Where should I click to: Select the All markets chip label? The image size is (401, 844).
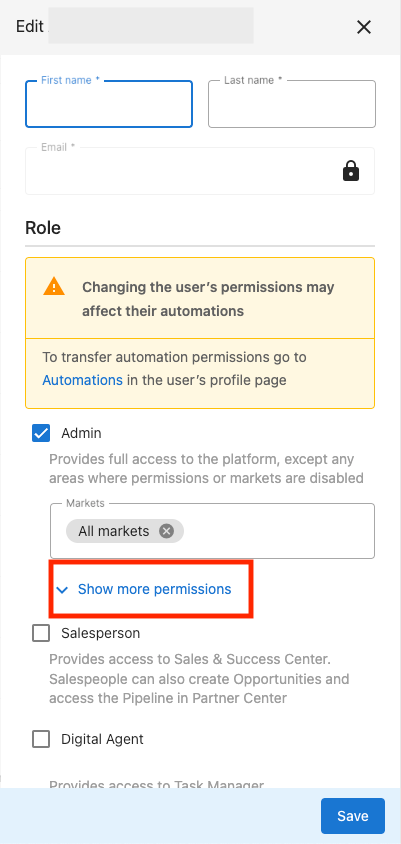pos(114,531)
